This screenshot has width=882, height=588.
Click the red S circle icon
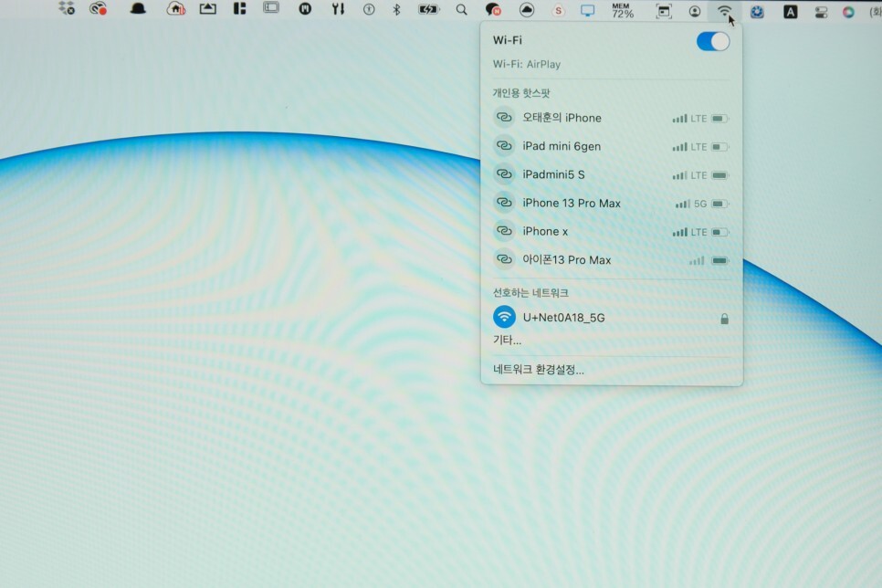558,10
